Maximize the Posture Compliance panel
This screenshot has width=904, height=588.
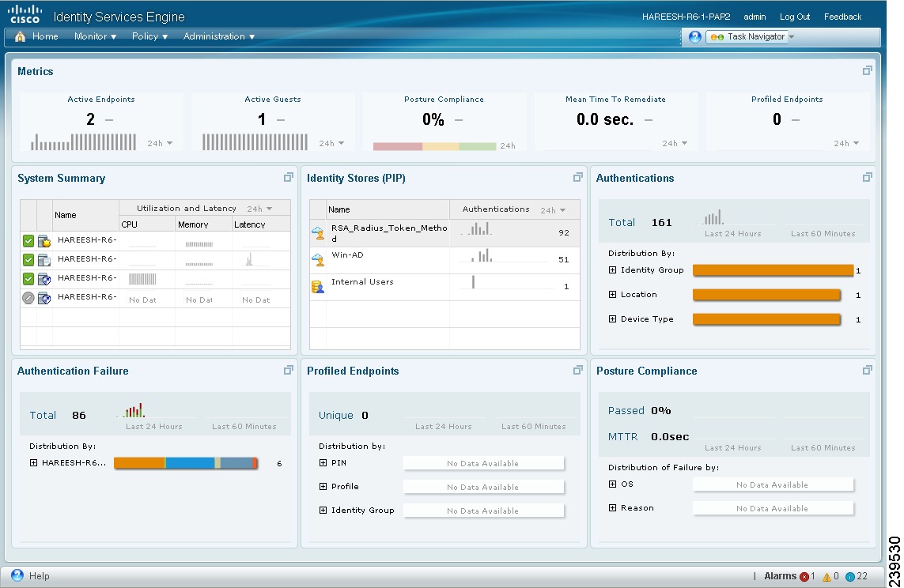click(x=867, y=371)
